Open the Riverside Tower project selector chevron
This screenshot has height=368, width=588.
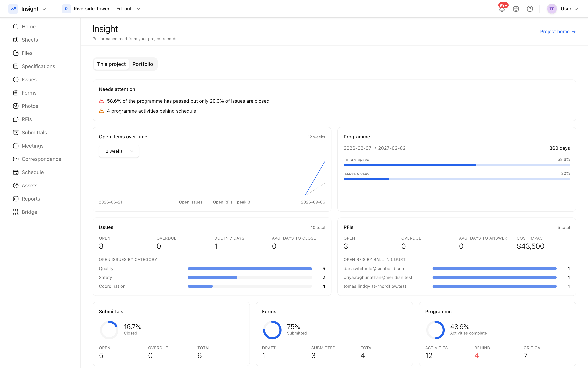(x=139, y=9)
